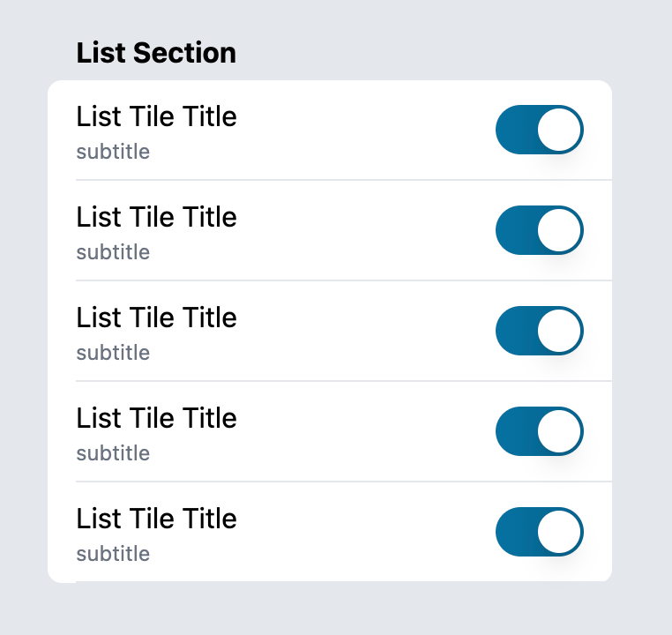Switch off the fourth list tile toggle
Image resolution: width=672 pixels, height=635 pixels.
click(540, 431)
